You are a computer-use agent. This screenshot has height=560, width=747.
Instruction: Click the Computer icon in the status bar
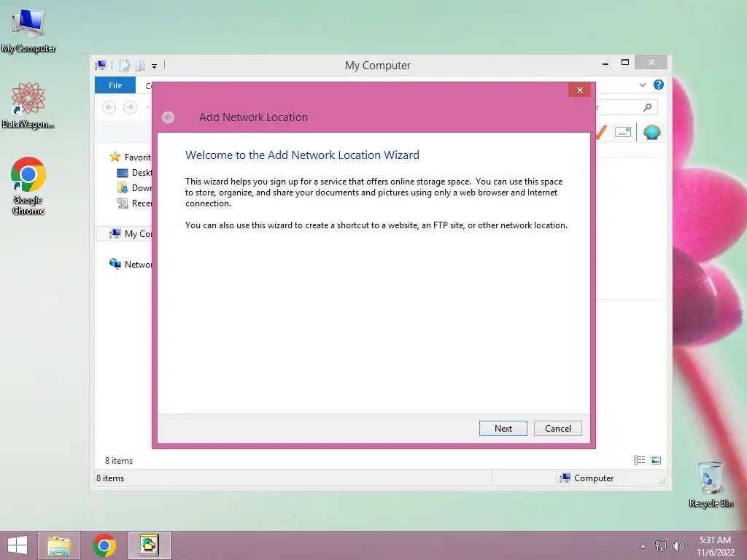tap(565, 478)
